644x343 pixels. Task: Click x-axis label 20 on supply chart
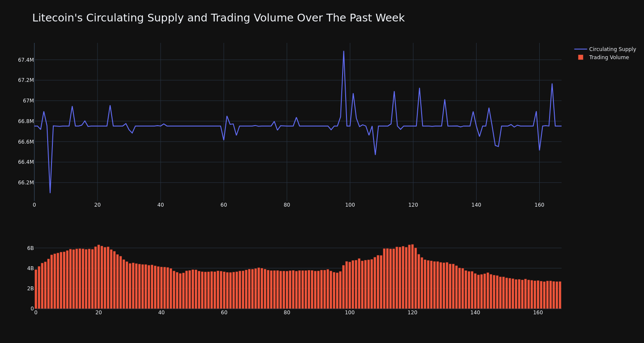point(97,205)
